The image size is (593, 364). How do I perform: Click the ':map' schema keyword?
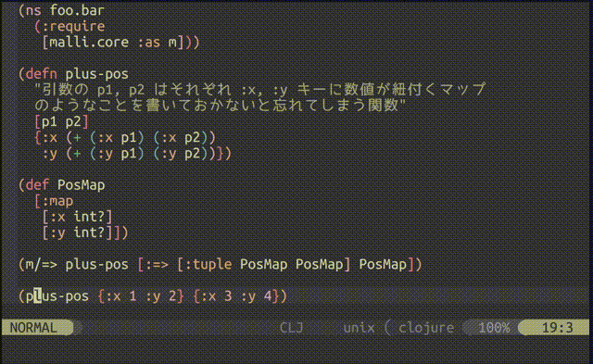coord(57,201)
